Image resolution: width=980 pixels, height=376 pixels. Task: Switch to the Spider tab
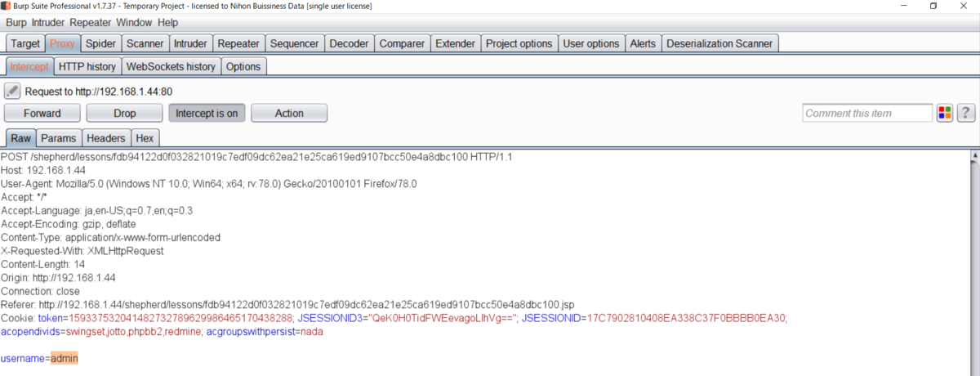click(100, 43)
